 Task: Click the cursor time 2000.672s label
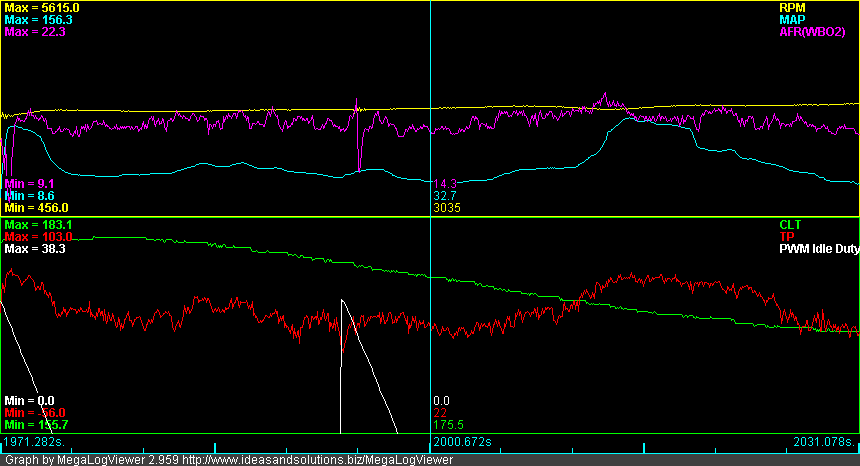point(462,442)
